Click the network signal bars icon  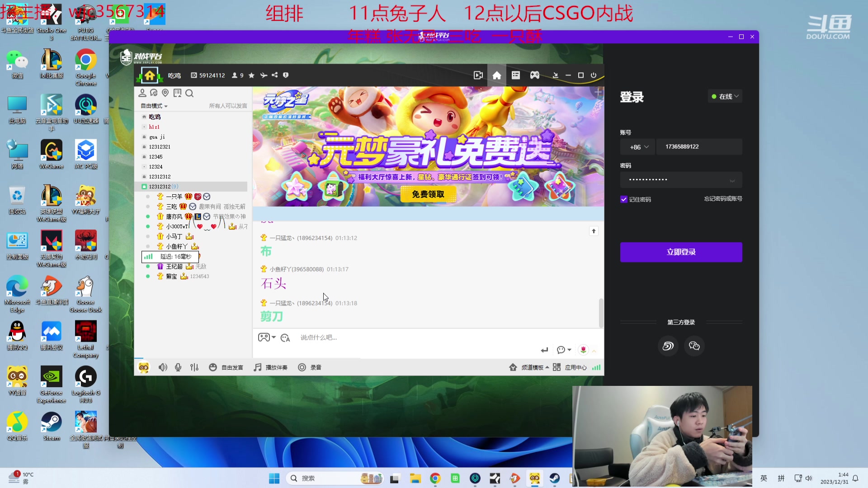596,367
